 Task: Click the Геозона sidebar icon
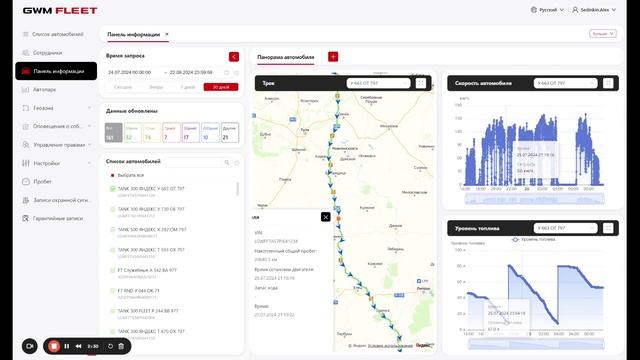(x=26, y=108)
